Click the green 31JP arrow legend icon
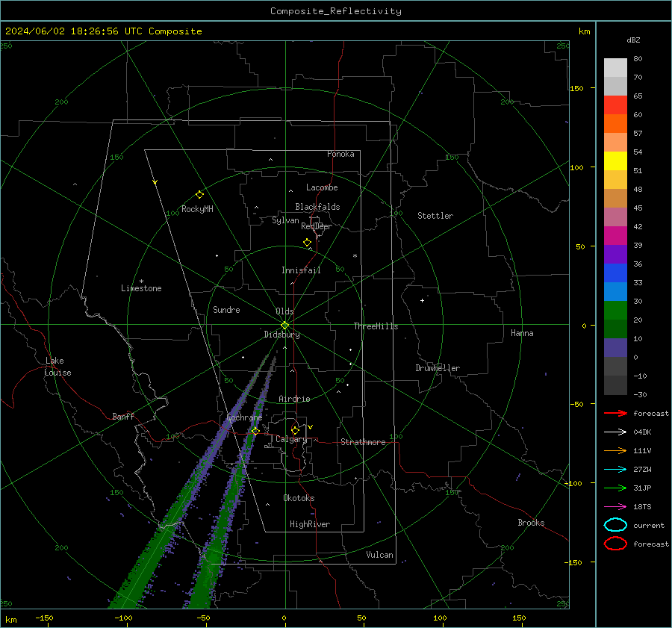Screen dimensions: 672x628 click(x=615, y=488)
